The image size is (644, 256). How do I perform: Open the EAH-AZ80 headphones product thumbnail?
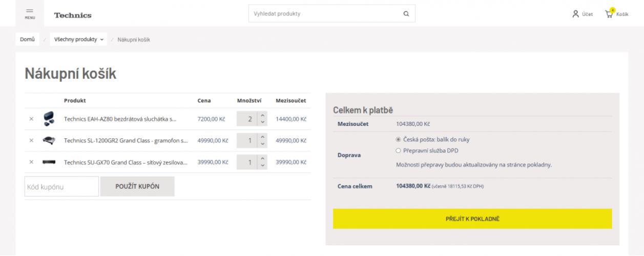(49, 119)
